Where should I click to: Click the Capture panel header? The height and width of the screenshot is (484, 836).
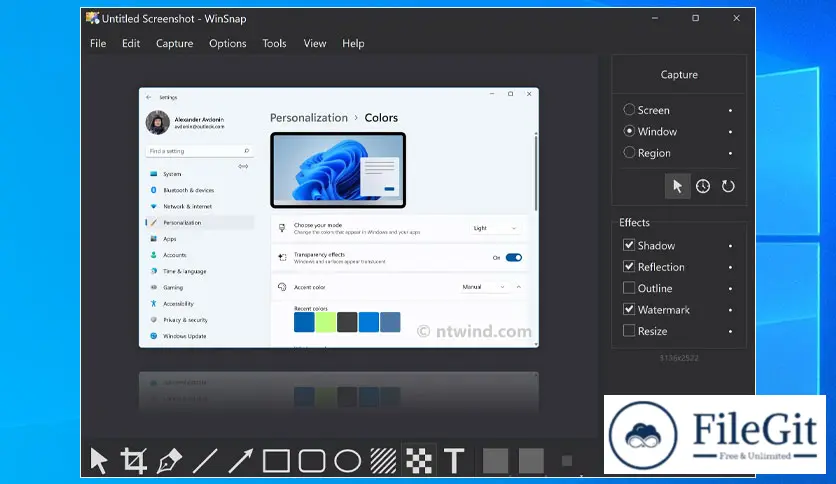(x=679, y=75)
